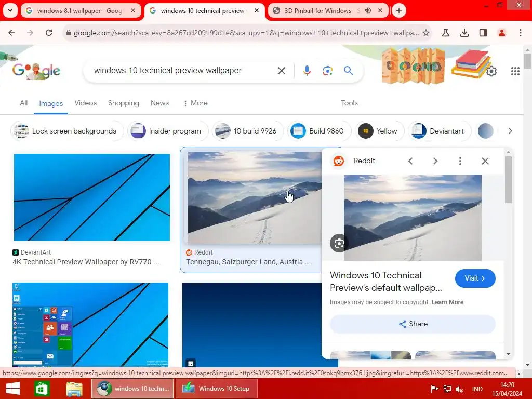Open Store from taskbar

click(x=42, y=389)
